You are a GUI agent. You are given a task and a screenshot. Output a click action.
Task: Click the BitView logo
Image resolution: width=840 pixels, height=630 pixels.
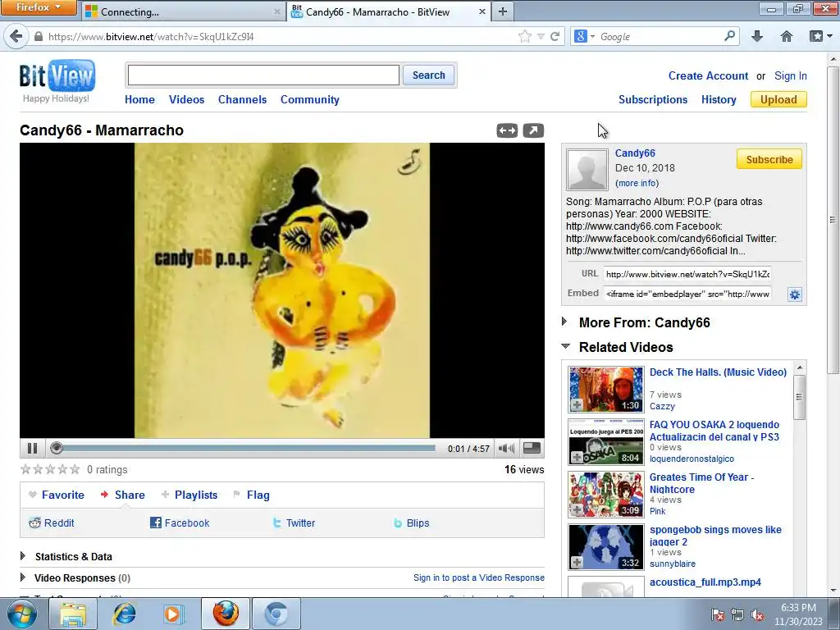[57, 75]
